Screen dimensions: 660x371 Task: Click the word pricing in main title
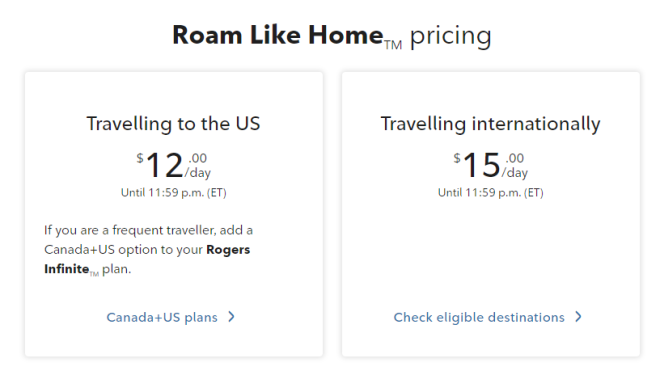pos(450,37)
